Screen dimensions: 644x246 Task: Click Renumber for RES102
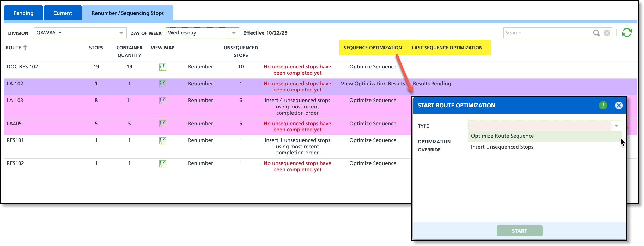(201, 163)
